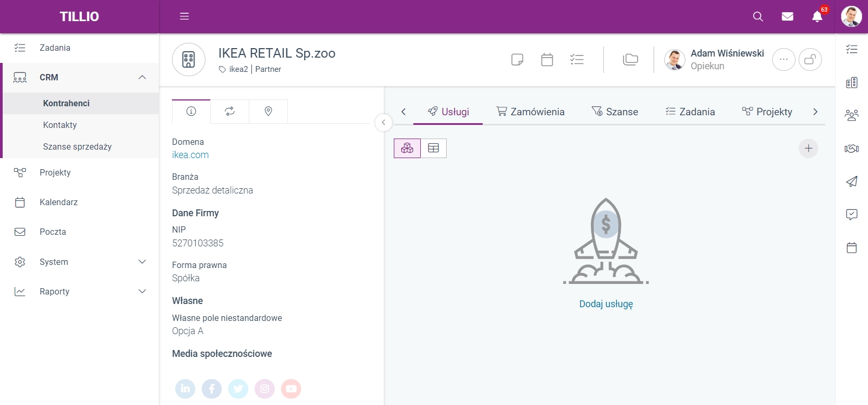Collapse the left details panel with round arrow
868x405 pixels.
(x=384, y=122)
